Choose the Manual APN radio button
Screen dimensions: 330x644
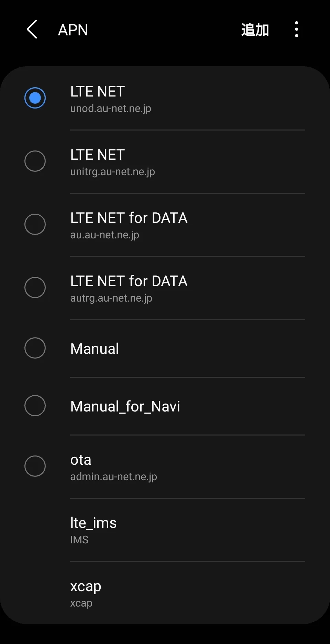[35, 348]
